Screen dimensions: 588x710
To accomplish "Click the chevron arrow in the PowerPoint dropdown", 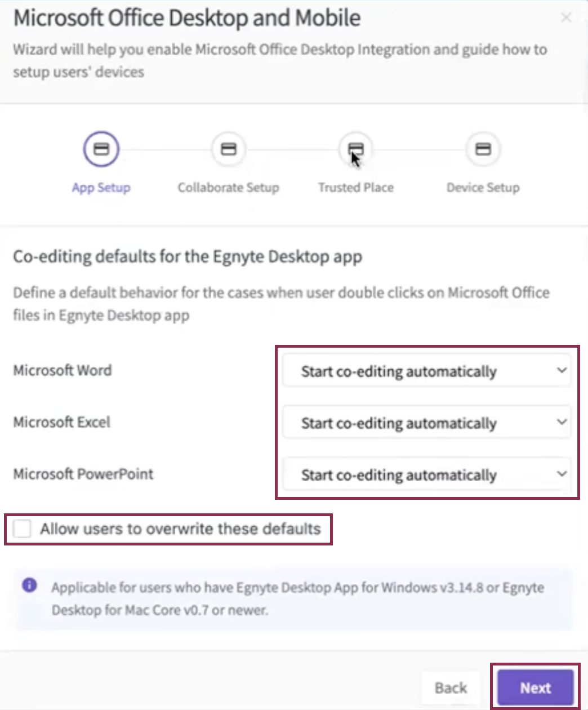I will 562,474.
